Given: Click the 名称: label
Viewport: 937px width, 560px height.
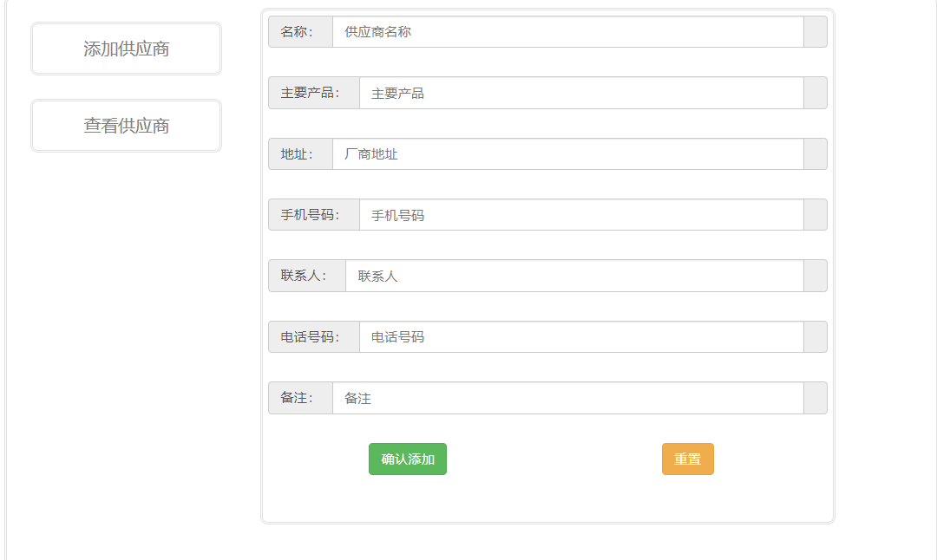Looking at the screenshot, I should [300, 32].
